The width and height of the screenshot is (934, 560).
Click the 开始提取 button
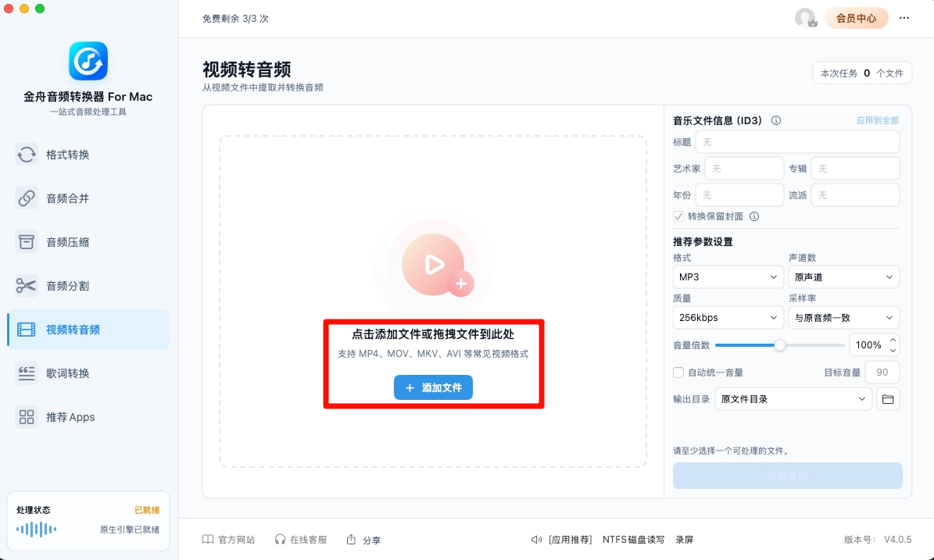788,476
